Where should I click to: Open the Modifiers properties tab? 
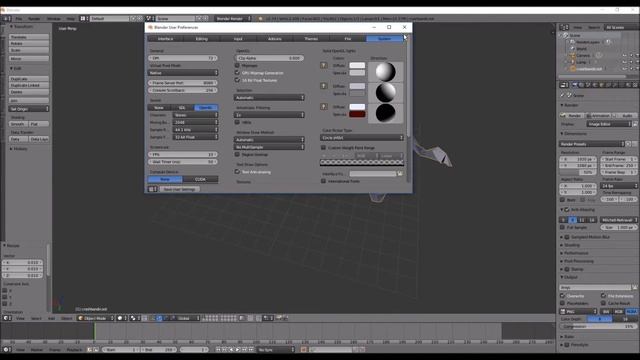click(615, 85)
